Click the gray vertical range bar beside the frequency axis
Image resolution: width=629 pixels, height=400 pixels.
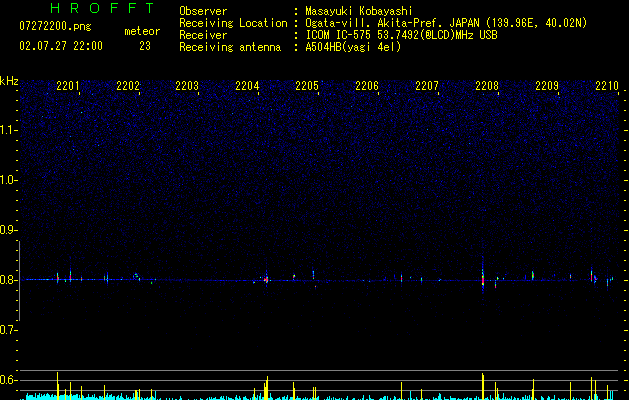[x=19, y=280]
